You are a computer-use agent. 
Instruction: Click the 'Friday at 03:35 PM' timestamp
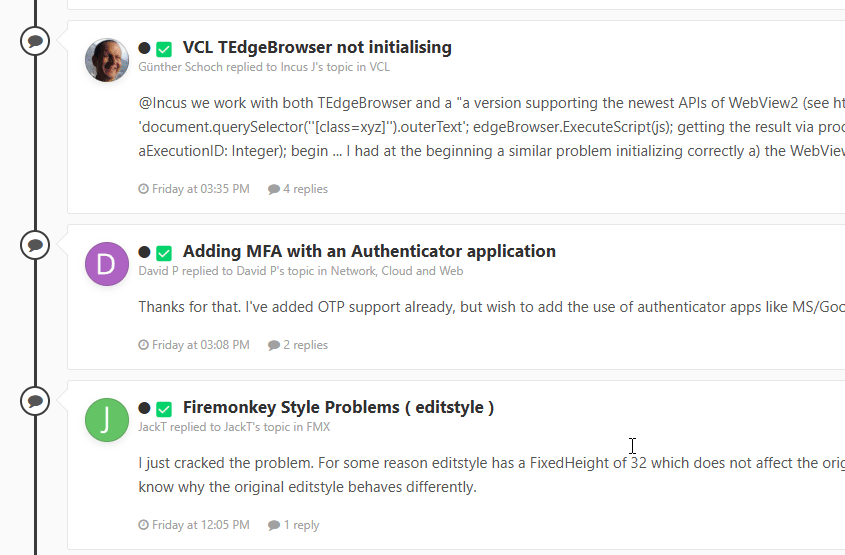coord(194,189)
